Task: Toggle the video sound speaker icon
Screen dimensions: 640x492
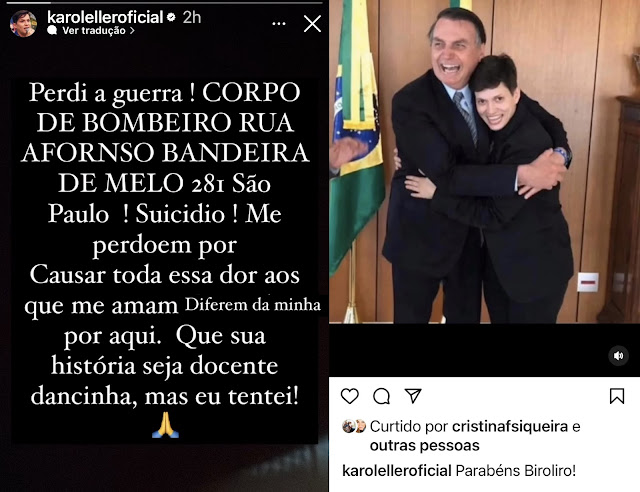Action: pos(618,356)
